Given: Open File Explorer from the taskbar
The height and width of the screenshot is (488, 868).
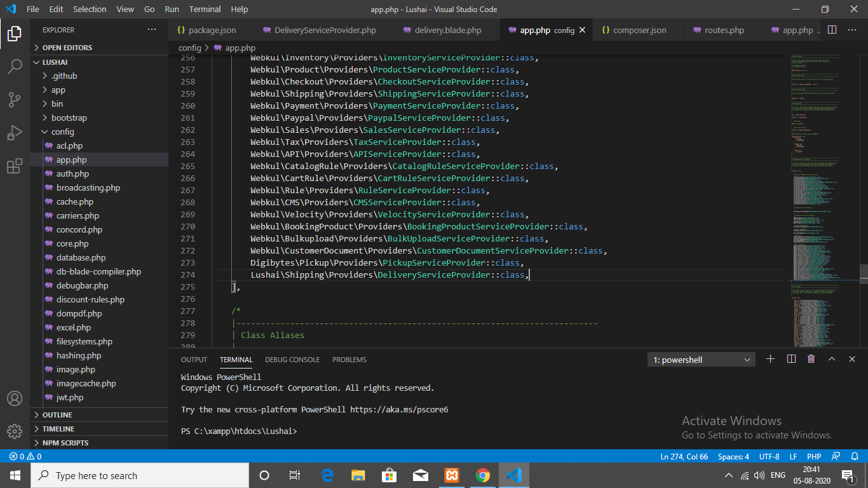Looking at the screenshot, I should point(358,475).
